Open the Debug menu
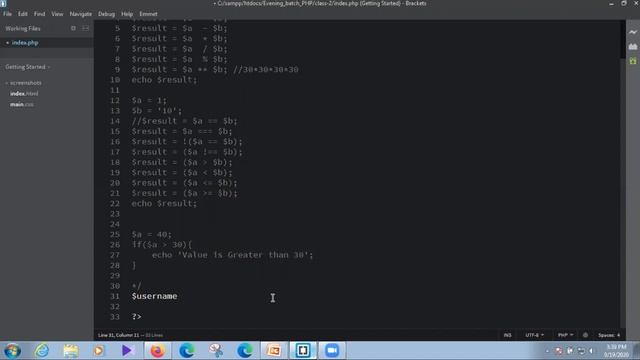The image size is (640, 360). (x=107, y=14)
